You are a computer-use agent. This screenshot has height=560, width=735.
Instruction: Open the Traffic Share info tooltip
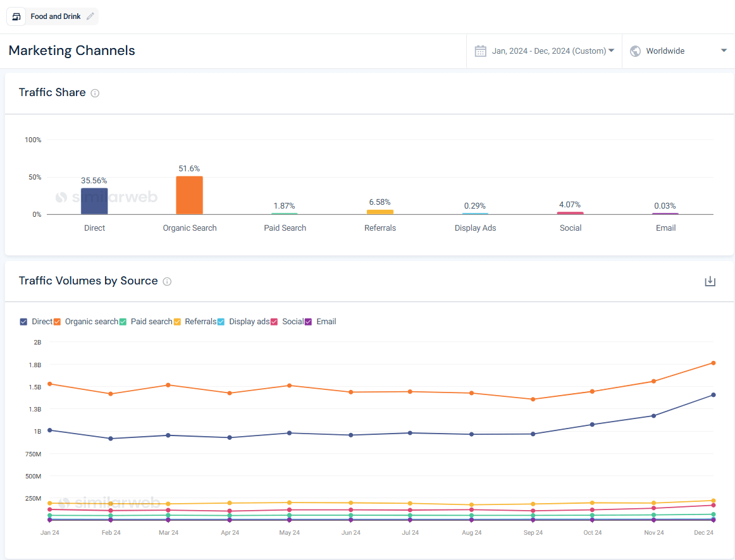[95, 93]
